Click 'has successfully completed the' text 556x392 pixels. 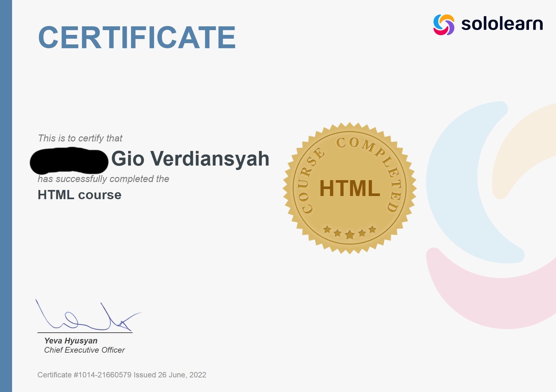click(103, 179)
